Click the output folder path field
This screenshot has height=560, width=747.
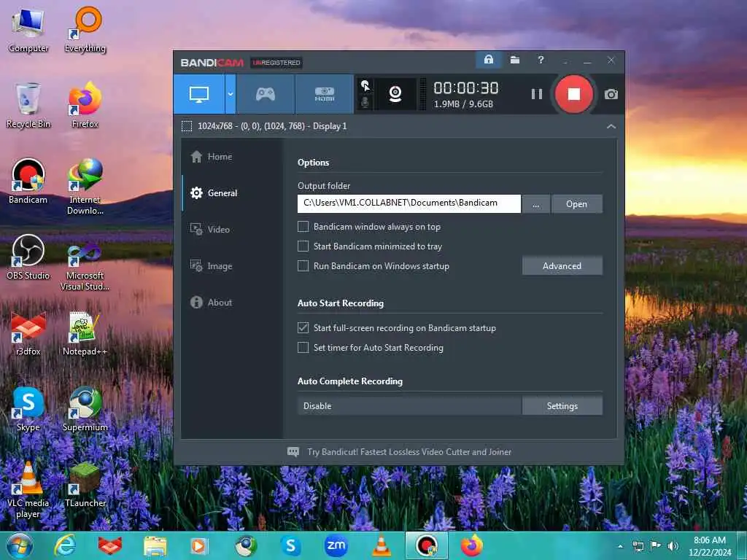(409, 203)
